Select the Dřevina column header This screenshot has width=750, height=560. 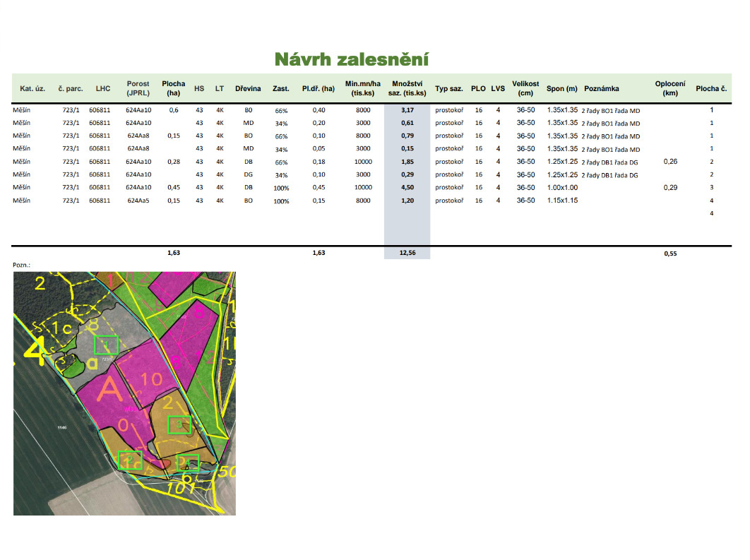[x=248, y=88]
